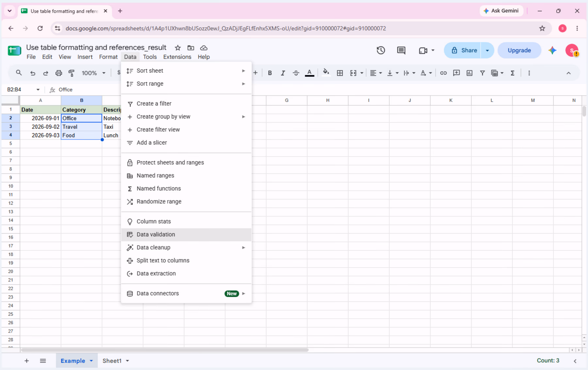588x370 pixels.
Task: Click the insert comment icon
Action: coord(456,73)
